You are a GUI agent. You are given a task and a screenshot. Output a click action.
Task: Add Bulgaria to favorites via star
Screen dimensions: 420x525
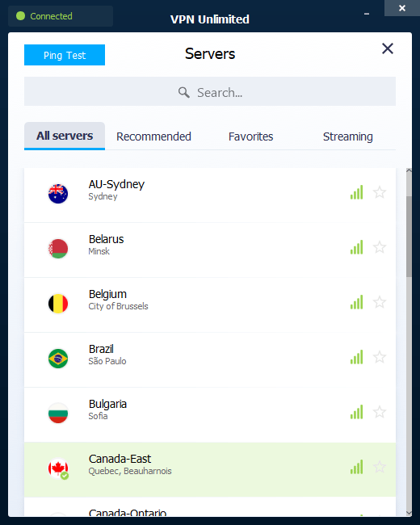click(x=380, y=412)
